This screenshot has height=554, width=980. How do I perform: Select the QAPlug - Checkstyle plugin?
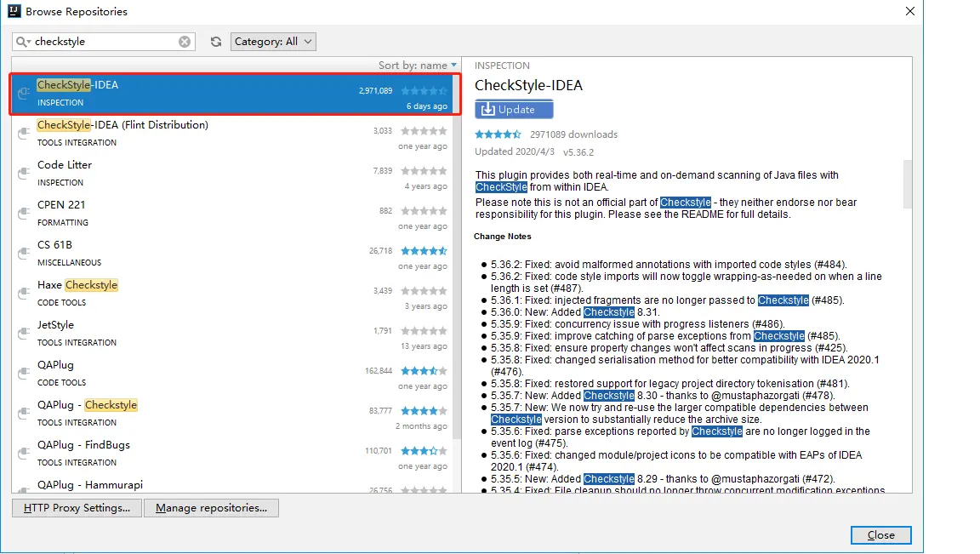[x=231, y=414]
